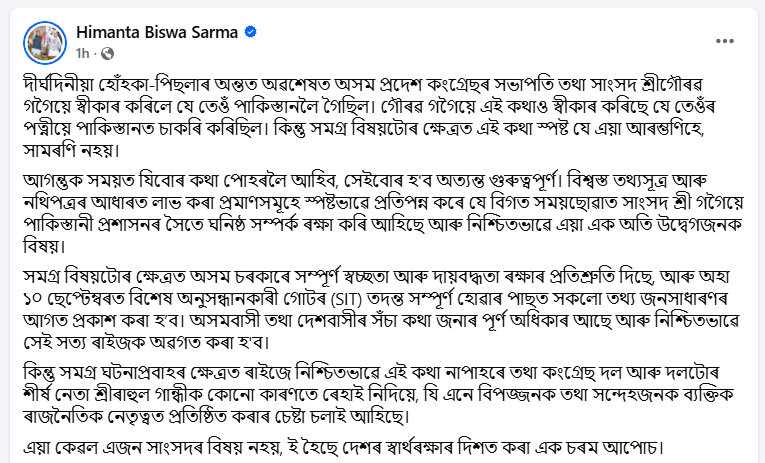Viewport: 765px width, 463px height.
Task: Click the line beginning সেই সত্য ৰাইজক
Action: tap(146, 342)
